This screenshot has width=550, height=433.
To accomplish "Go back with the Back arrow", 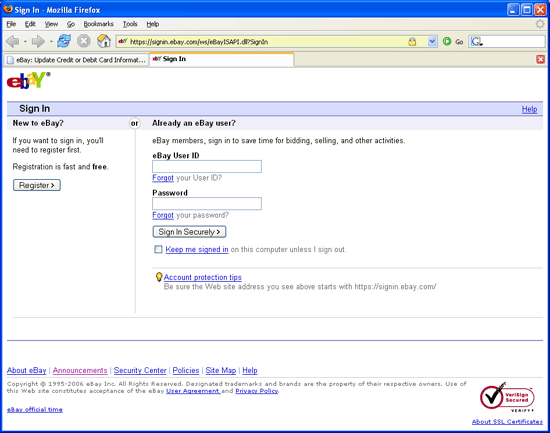I will click(x=13, y=41).
